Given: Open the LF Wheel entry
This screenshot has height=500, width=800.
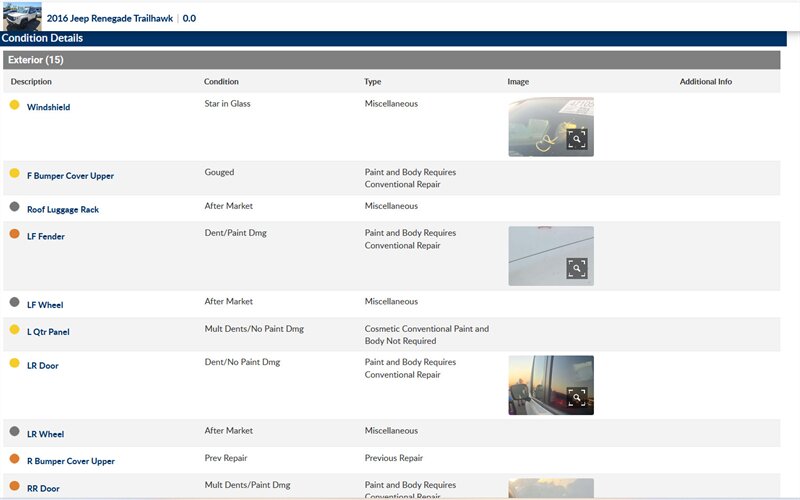Looking at the screenshot, I should [x=45, y=305].
